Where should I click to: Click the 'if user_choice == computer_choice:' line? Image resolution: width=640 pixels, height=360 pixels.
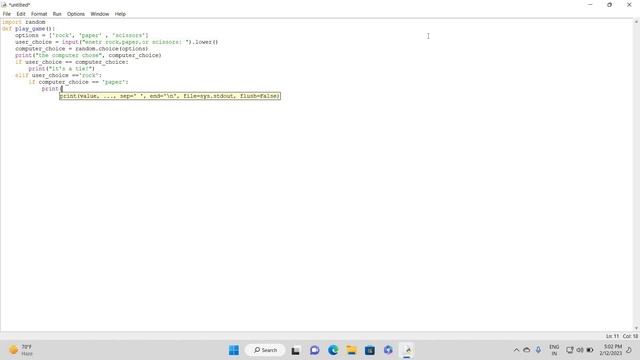coord(72,62)
